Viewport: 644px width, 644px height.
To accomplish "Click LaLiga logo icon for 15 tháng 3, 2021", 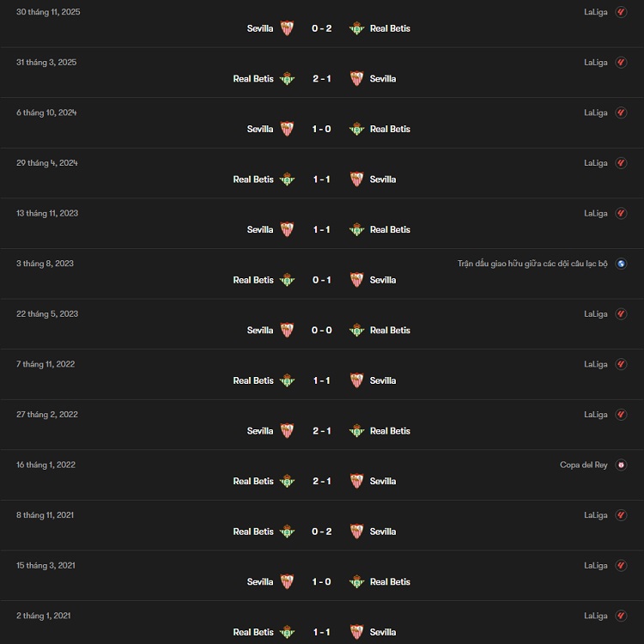I will (622, 566).
